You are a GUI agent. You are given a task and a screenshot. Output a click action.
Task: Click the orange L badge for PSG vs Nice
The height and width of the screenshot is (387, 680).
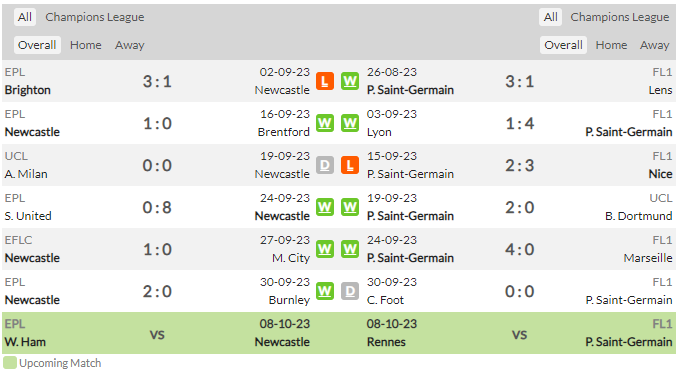pyautogui.click(x=350, y=165)
